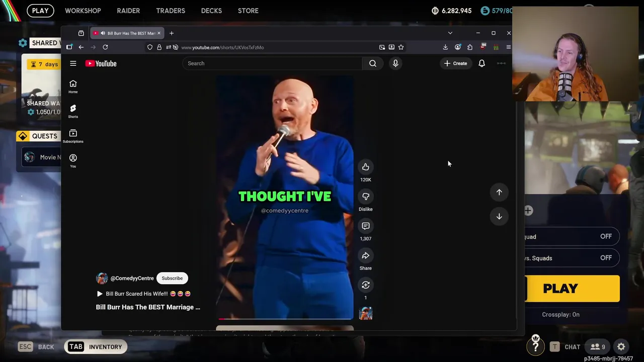Click the yellow PLAY button in game
The width and height of the screenshot is (644, 362).
573,289
